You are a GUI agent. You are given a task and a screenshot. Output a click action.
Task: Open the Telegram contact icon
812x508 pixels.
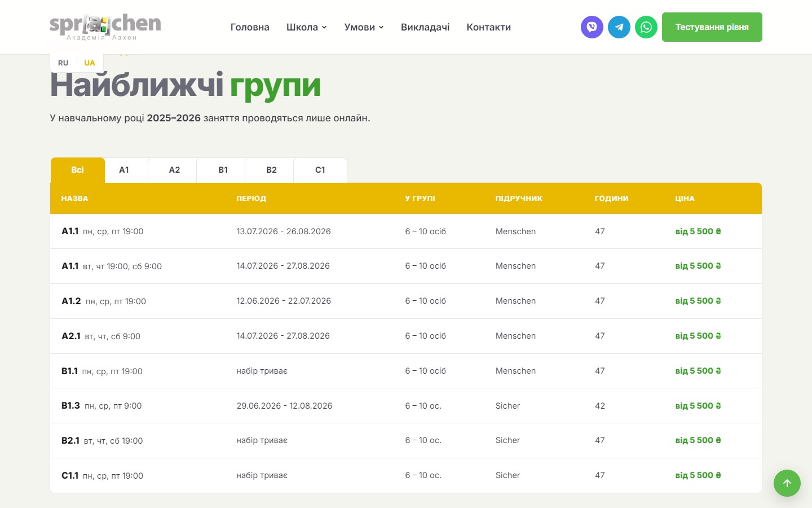619,27
